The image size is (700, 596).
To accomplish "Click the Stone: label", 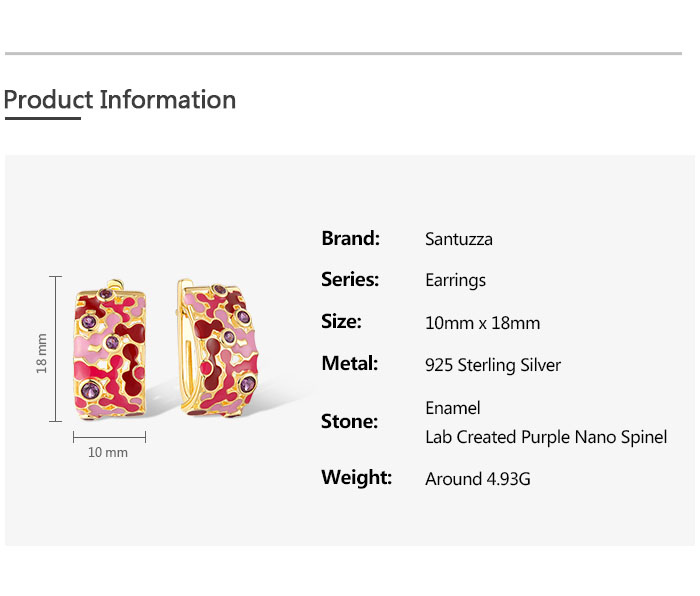I will point(349,421).
